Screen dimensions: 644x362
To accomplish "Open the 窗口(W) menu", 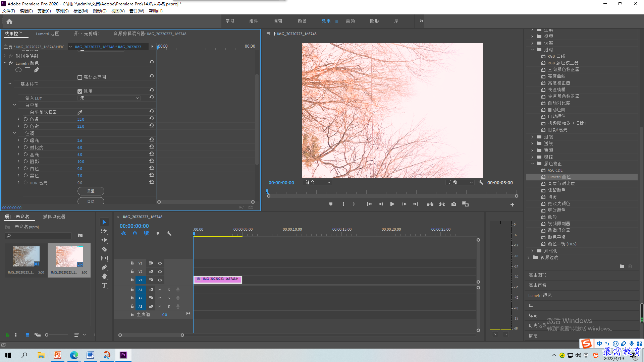I will tap(137, 11).
